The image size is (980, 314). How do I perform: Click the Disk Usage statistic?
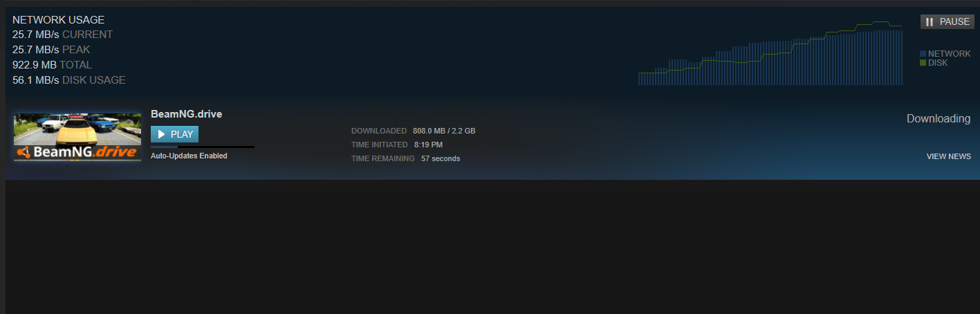69,80
